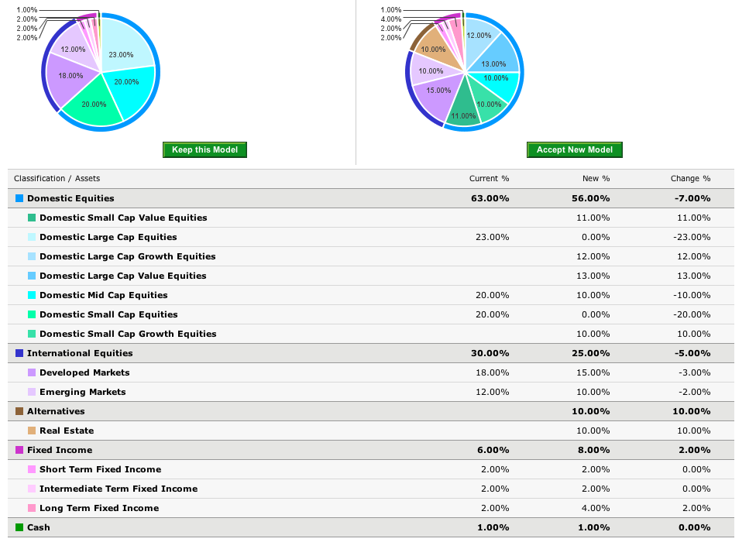Click the Emerging Markets lavender swatch
Image resolution: width=756 pixels, height=549 pixels.
32,393
